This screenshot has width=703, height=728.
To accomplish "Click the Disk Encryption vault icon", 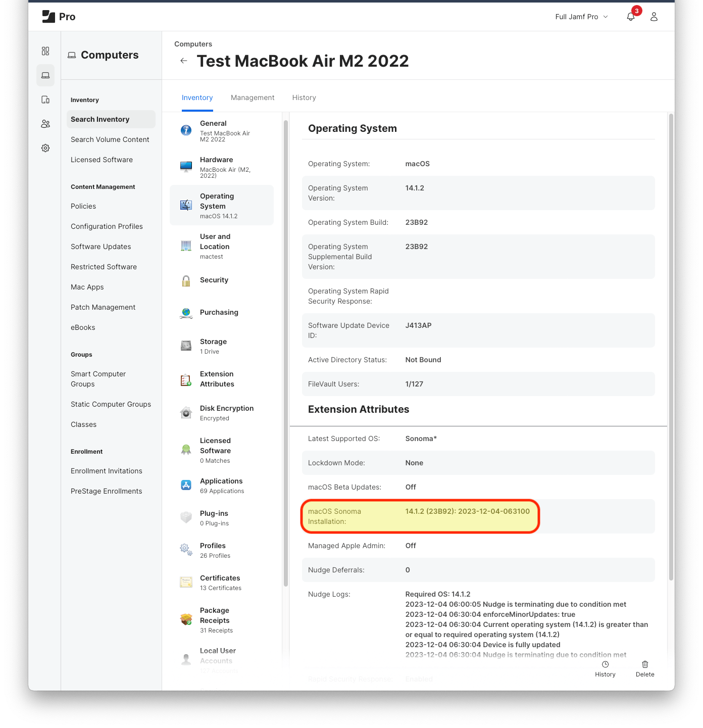I will tap(186, 413).
